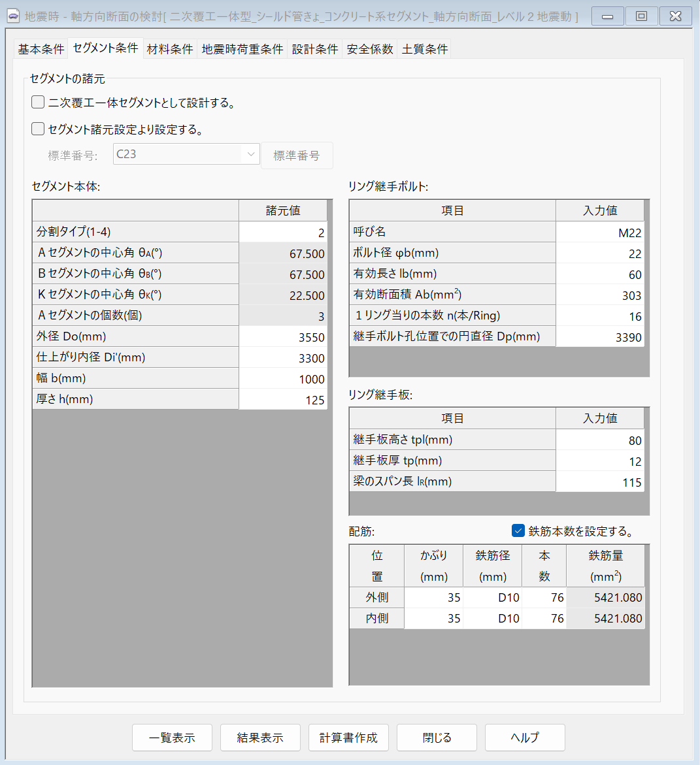Switch to the 土質条件 tab
This screenshot has width=700, height=765.
tap(424, 49)
